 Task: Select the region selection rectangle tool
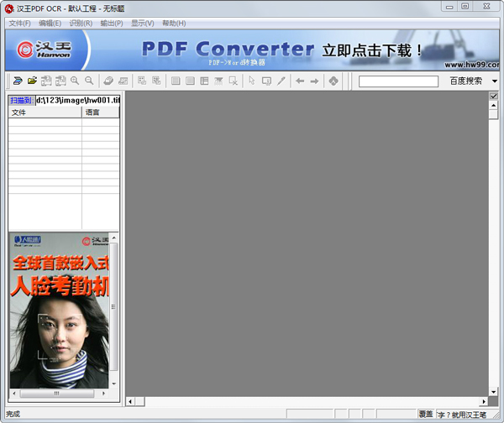tap(266, 81)
